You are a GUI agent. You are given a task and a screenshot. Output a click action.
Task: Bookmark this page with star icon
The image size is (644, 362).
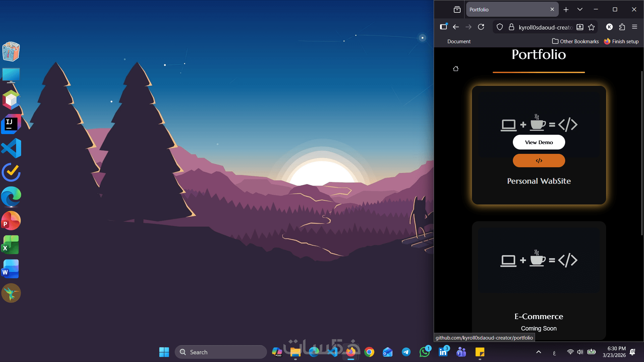click(x=591, y=27)
